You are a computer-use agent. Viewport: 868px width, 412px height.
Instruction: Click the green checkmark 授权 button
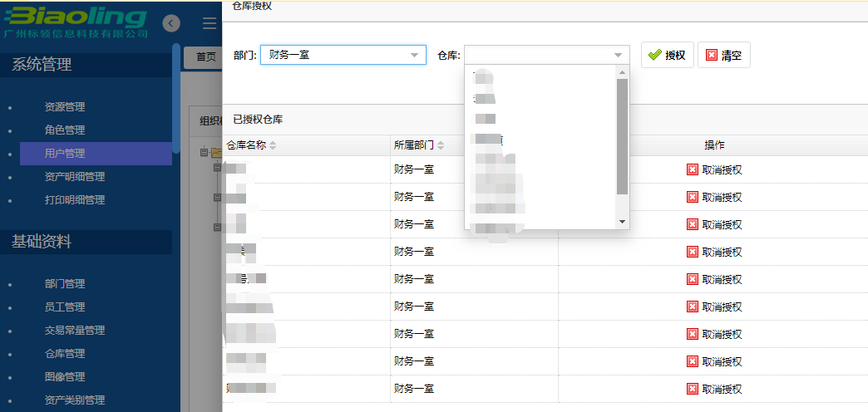(x=667, y=56)
